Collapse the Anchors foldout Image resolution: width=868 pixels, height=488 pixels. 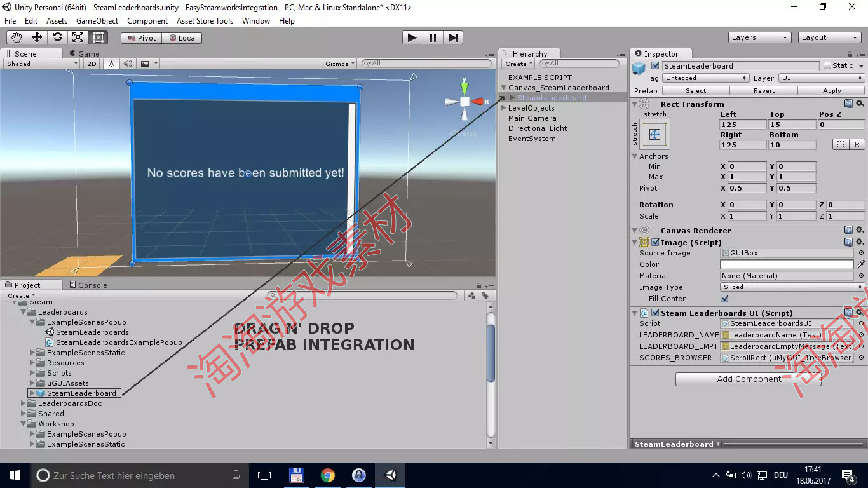(635, 156)
